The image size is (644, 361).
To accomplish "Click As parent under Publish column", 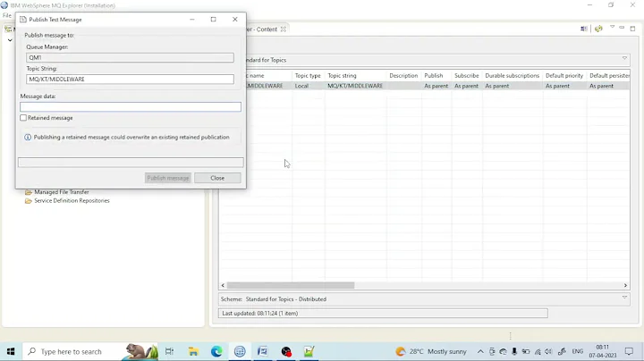I will pos(436,86).
